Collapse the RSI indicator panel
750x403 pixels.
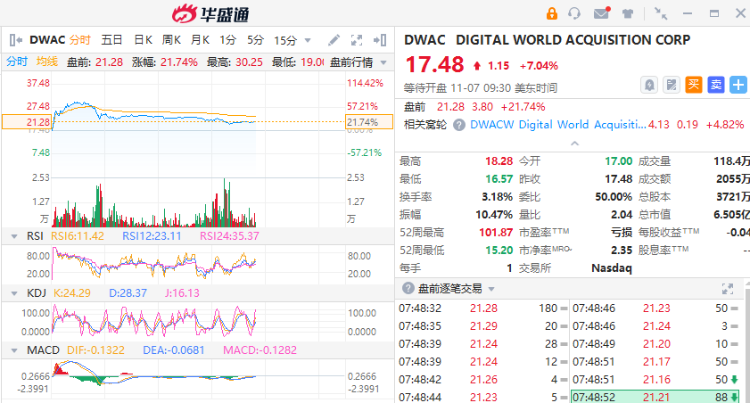(x=14, y=236)
